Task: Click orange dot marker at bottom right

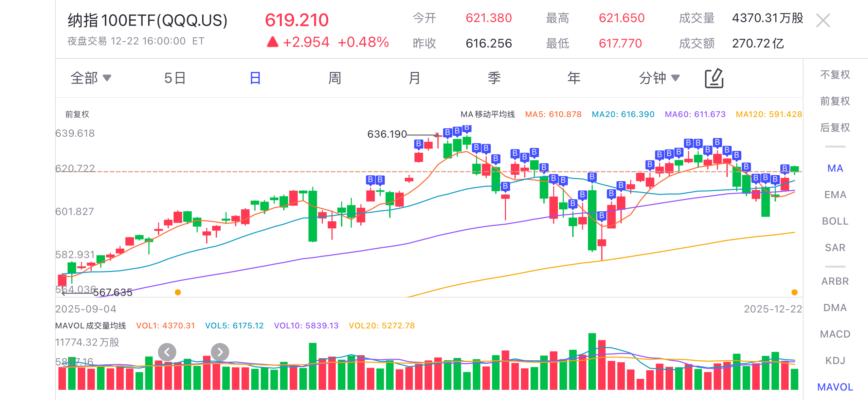Action: click(794, 292)
